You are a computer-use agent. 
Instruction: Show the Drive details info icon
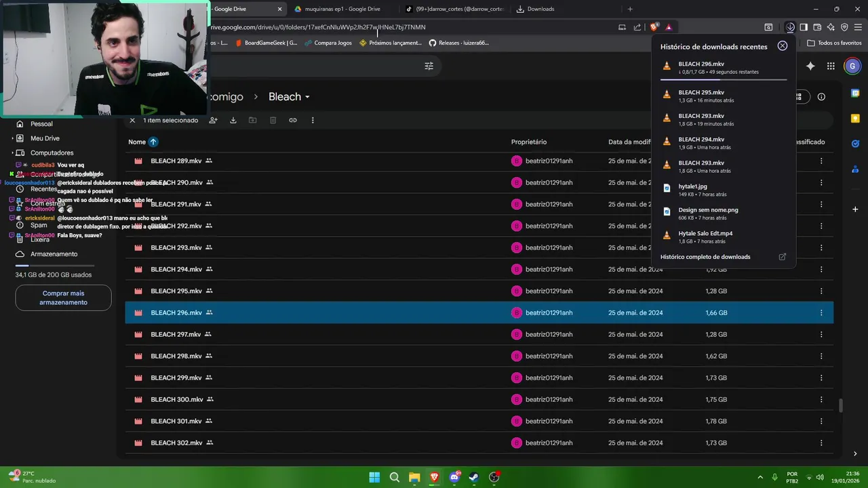pos(821,97)
